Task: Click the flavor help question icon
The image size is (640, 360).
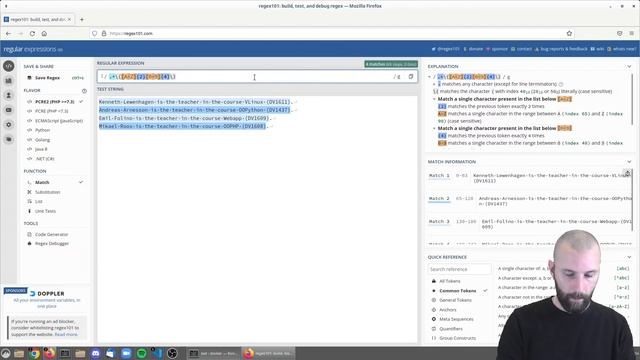Action: [84, 91]
